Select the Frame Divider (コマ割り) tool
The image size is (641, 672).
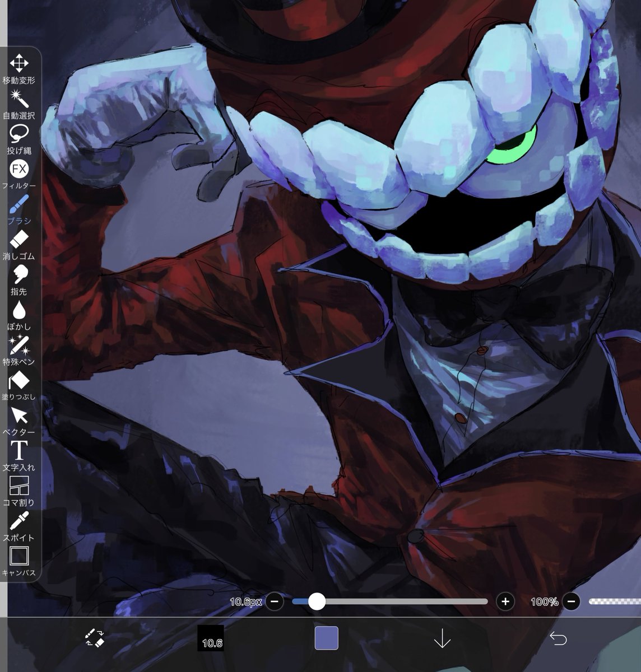[x=19, y=492]
